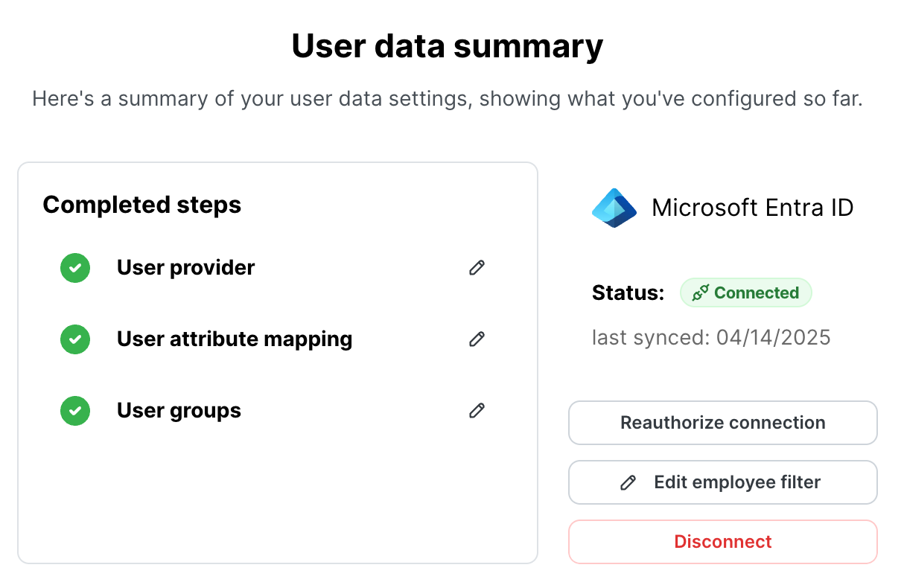The height and width of the screenshot is (588, 904).
Task: Select the User attribute mapping green checkmark
Action: tap(75, 339)
